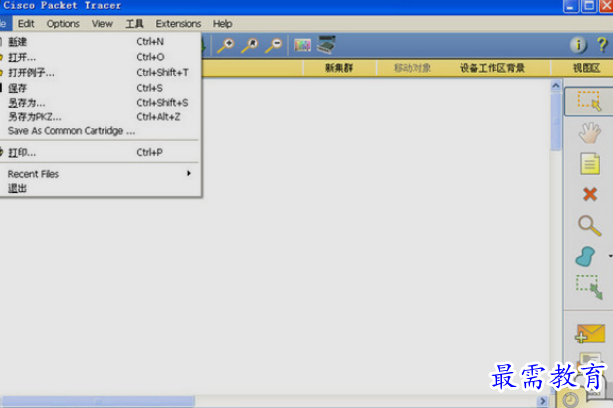Select 新建 in the File menu
The image size is (613, 408).
point(100,41)
